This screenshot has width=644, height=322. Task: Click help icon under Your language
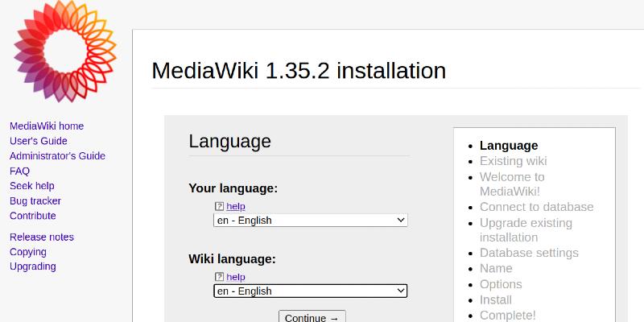click(219, 207)
